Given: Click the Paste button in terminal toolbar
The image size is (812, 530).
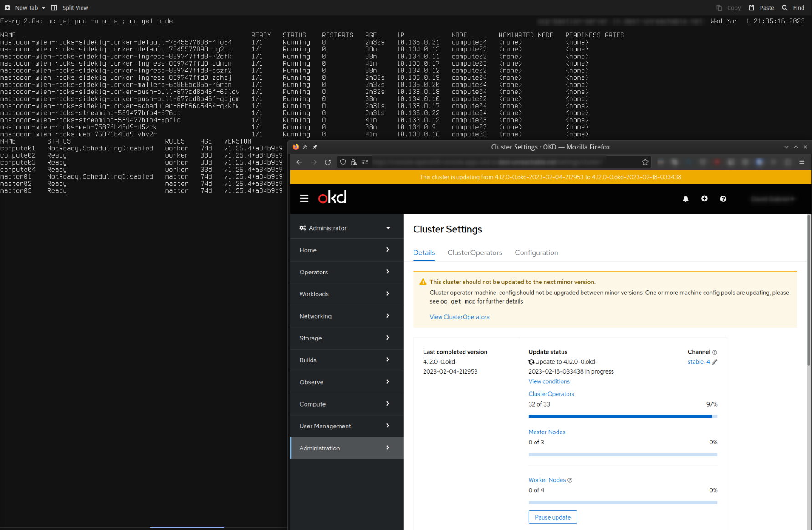Looking at the screenshot, I should pyautogui.click(x=761, y=8).
